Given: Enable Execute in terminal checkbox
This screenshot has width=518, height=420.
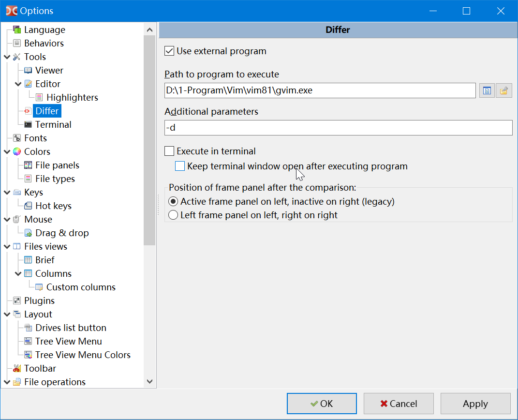Looking at the screenshot, I should point(169,151).
